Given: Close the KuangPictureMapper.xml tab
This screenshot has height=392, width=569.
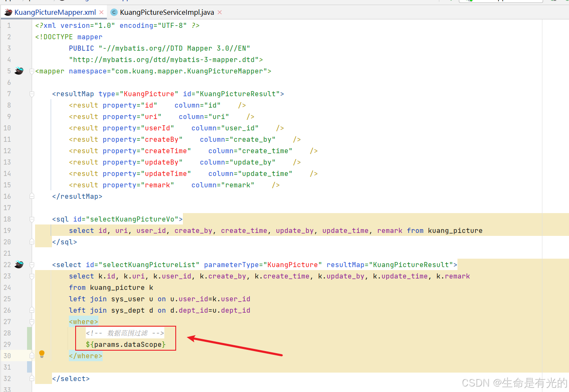Looking at the screenshot, I should coord(101,12).
